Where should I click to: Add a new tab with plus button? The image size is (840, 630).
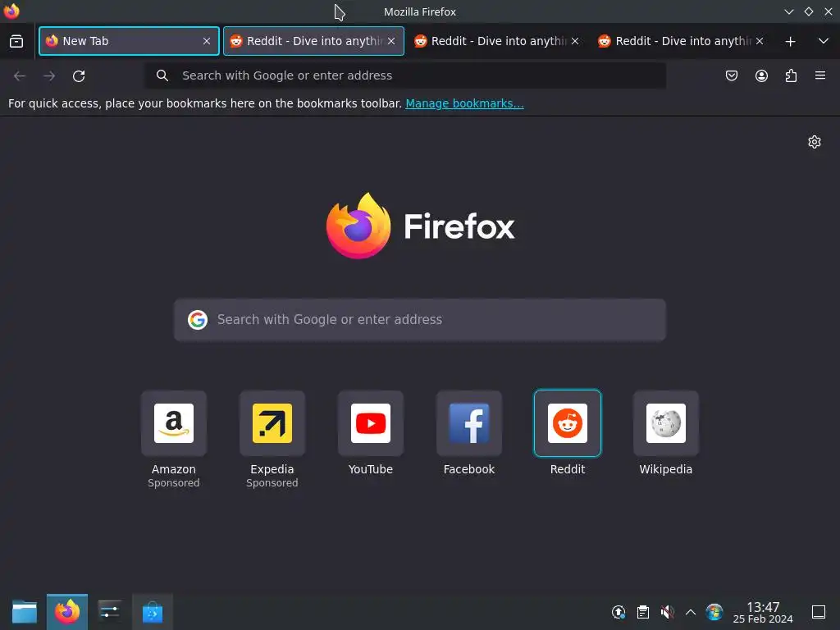[x=790, y=41]
